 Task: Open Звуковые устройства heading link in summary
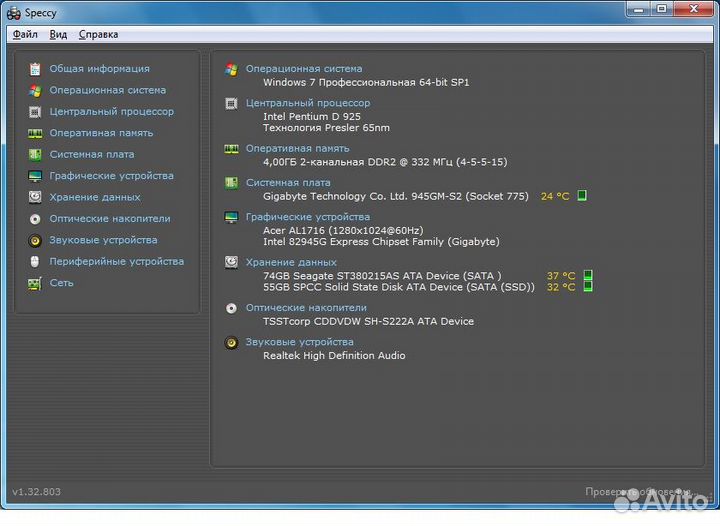point(299,342)
